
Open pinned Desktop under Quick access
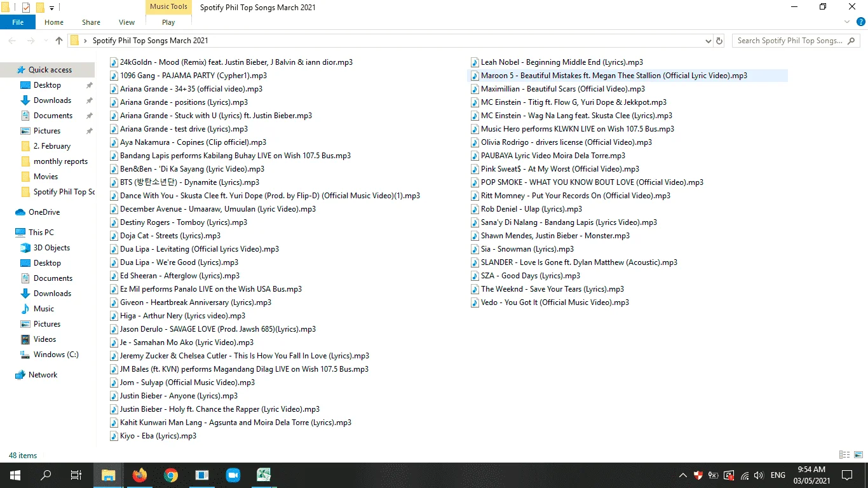click(48, 85)
